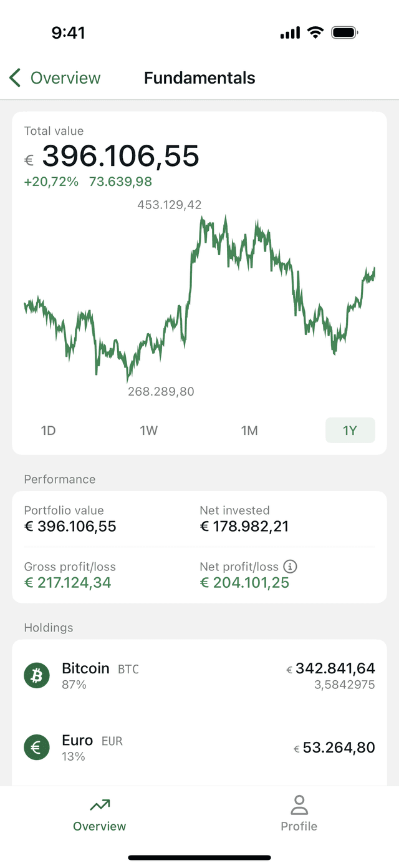The image size is (399, 868).
Task: Tap the Overview trend chart icon
Action: tap(100, 805)
